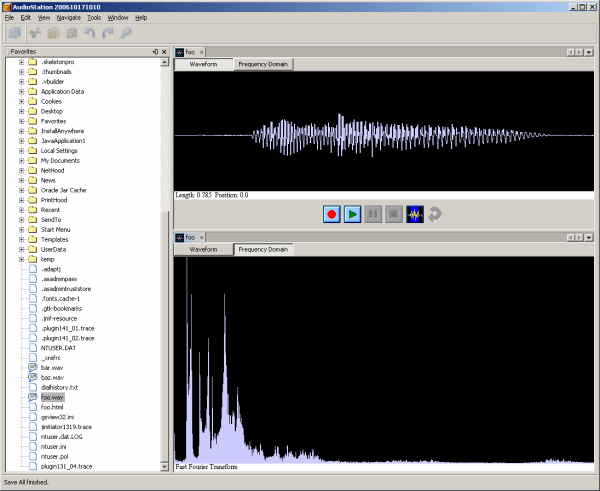This screenshot has width=600, height=491.
Task: Select the bar.wav audio file
Action: 52,367
